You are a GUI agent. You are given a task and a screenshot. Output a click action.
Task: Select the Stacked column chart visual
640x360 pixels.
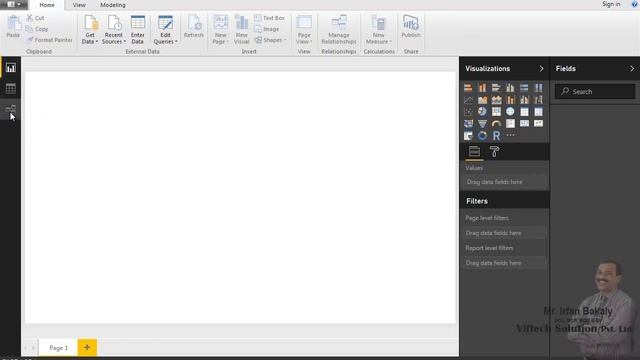pyautogui.click(x=482, y=87)
